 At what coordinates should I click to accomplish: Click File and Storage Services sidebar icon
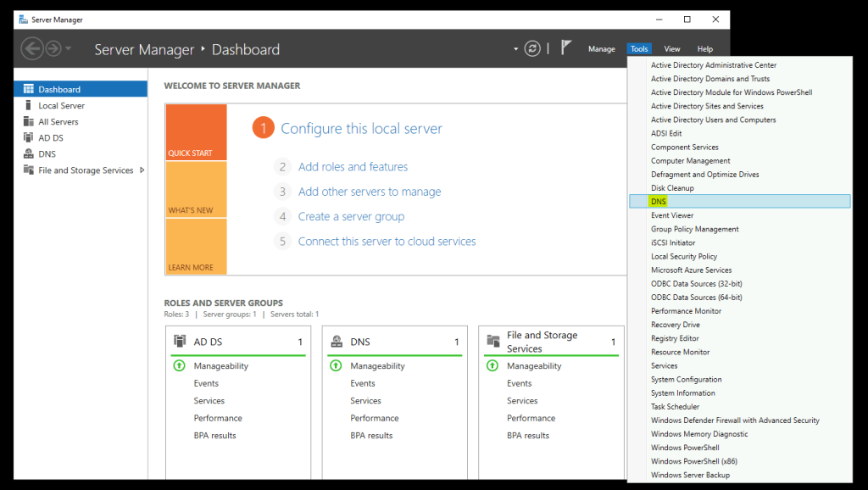coord(28,170)
